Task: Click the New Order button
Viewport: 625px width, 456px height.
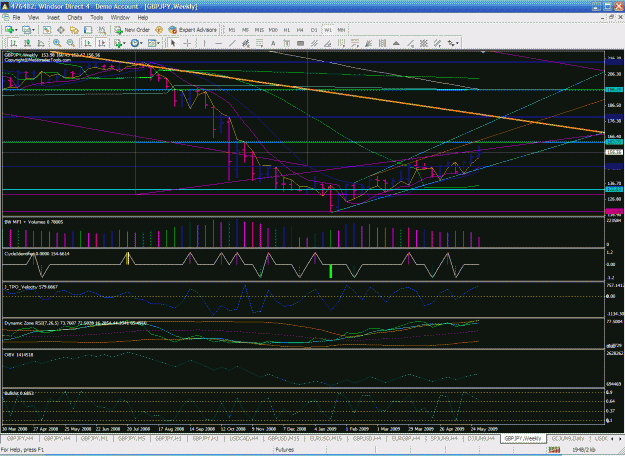Action: (132, 30)
